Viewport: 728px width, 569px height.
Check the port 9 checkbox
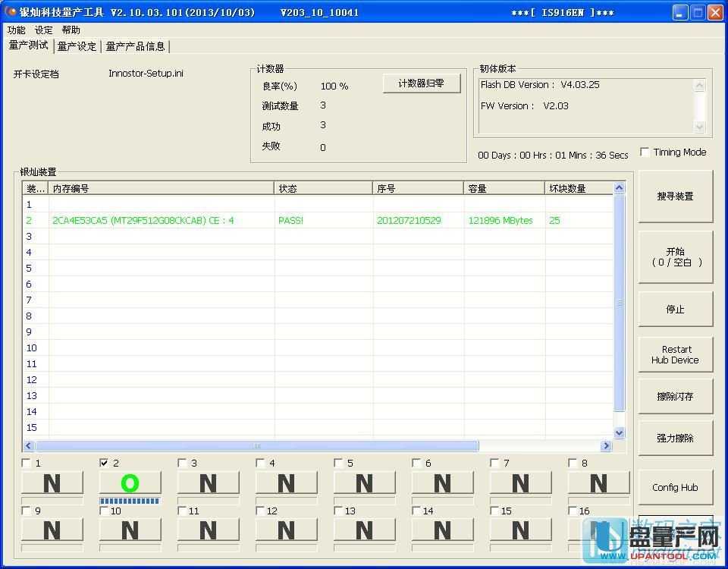point(27,511)
